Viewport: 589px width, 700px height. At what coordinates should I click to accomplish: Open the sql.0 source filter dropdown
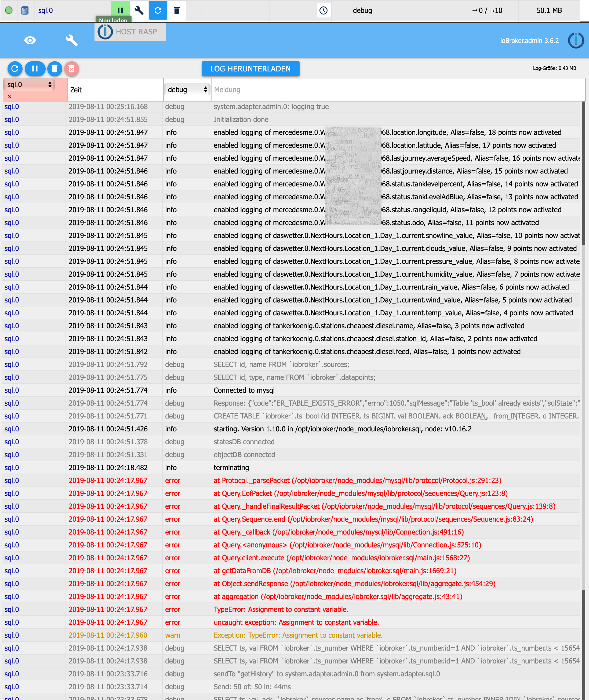pos(29,85)
